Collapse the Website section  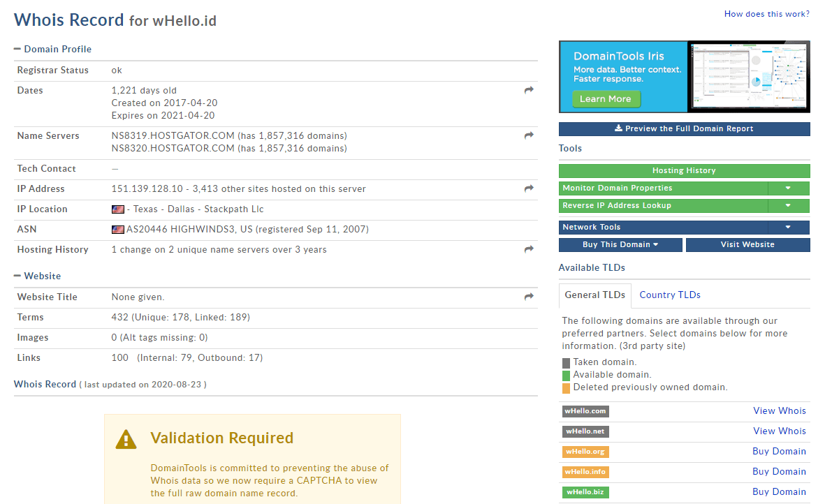click(17, 276)
